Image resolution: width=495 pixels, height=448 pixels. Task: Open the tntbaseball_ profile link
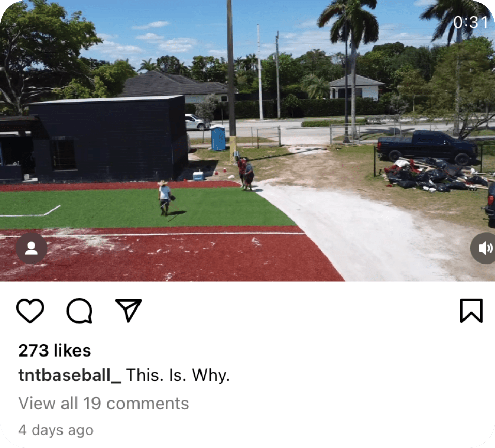click(x=69, y=375)
